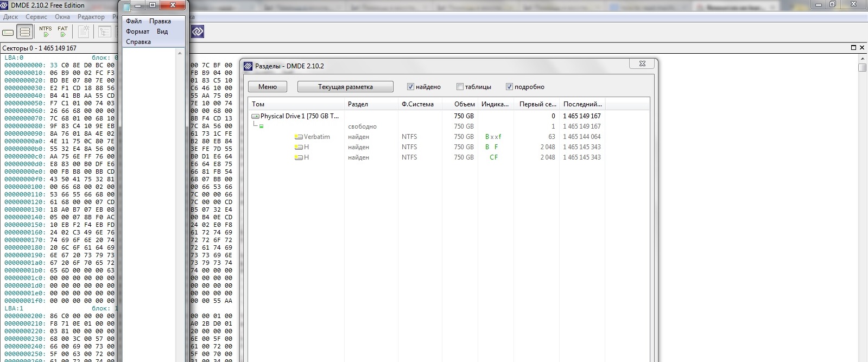
Task: Click the Physical Drive 1 disk icon
Action: [255, 116]
